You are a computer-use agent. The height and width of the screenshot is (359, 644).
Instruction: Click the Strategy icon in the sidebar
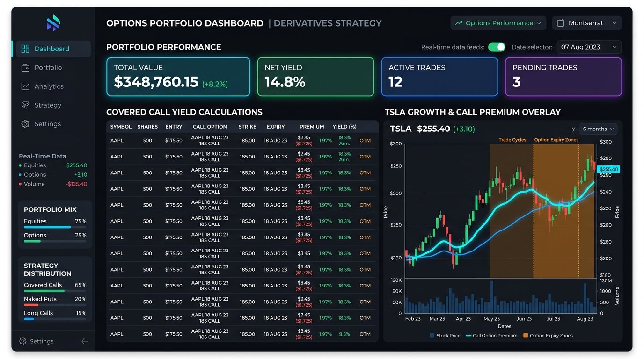[x=25, y=105]
